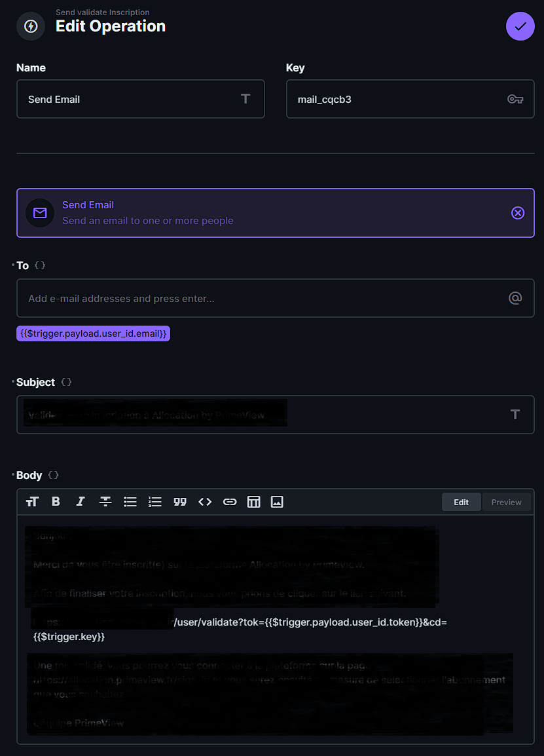Add a hyperlink using link icon
The height and width of the screenshot is (756, 544).
click(229, 502)
